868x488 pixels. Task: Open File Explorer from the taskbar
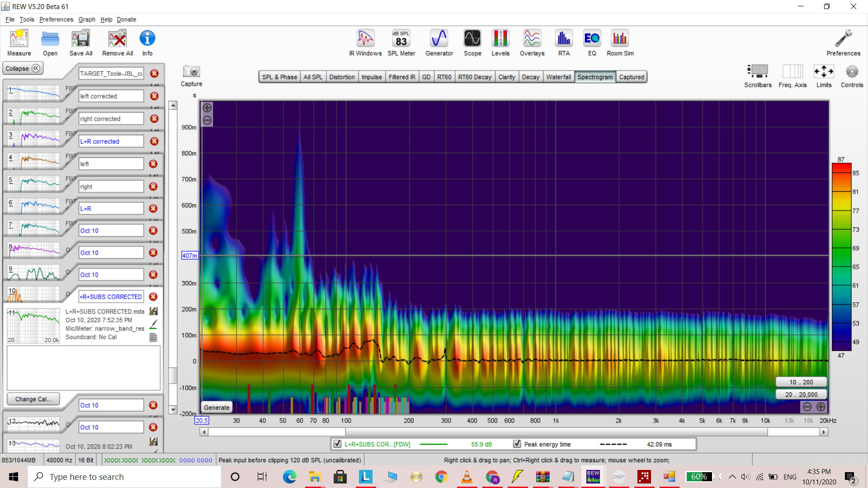[x=315, y=477]
